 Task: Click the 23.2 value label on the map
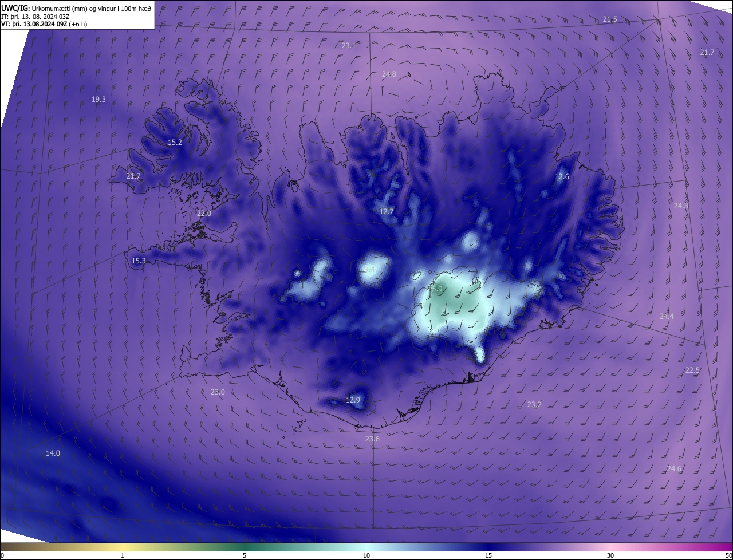pyautogui.click(x=534, y=404)
